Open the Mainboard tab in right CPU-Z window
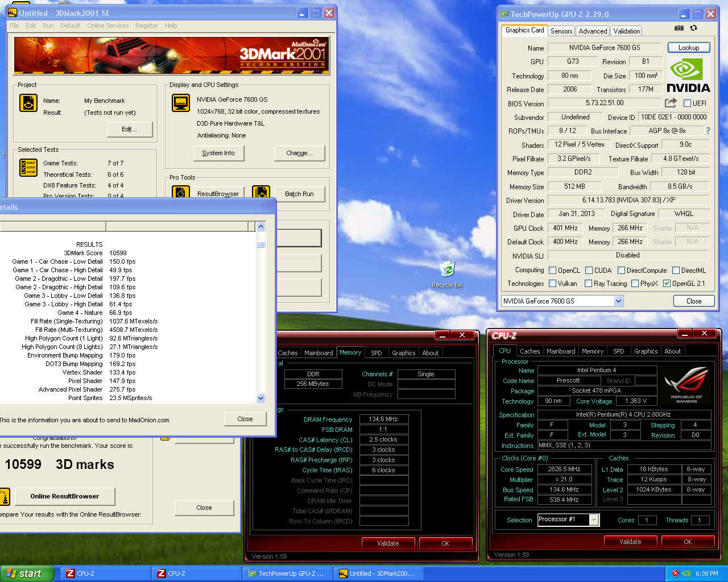This screenshot has height=582, width=728. (x=561, y=351)
